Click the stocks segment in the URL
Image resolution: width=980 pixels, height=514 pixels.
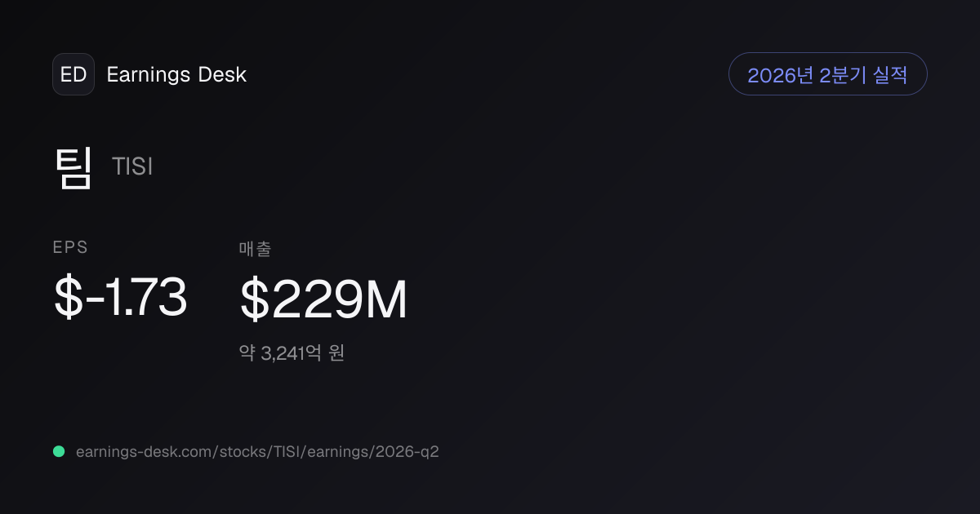pyautogui.click(x=246, y=451)
